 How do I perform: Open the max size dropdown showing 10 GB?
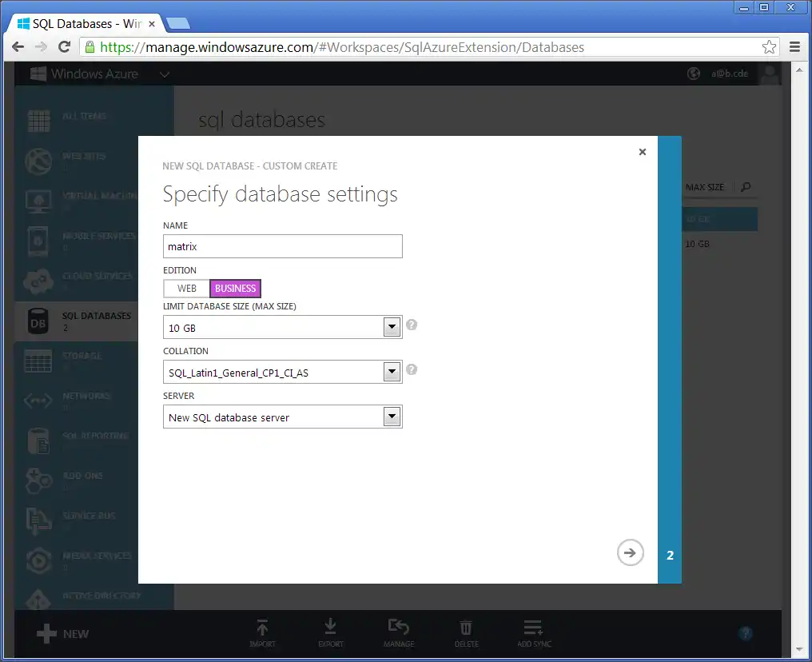(392, 327)
